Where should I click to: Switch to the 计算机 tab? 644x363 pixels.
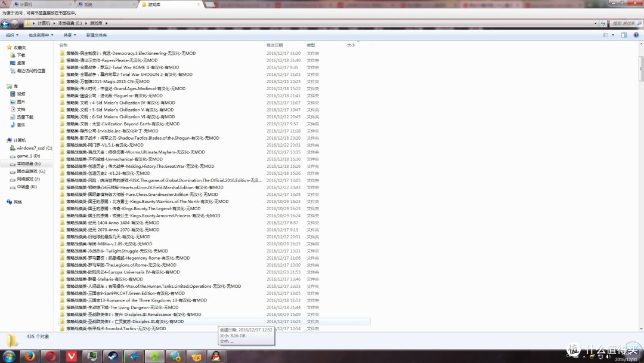(41, 5)
